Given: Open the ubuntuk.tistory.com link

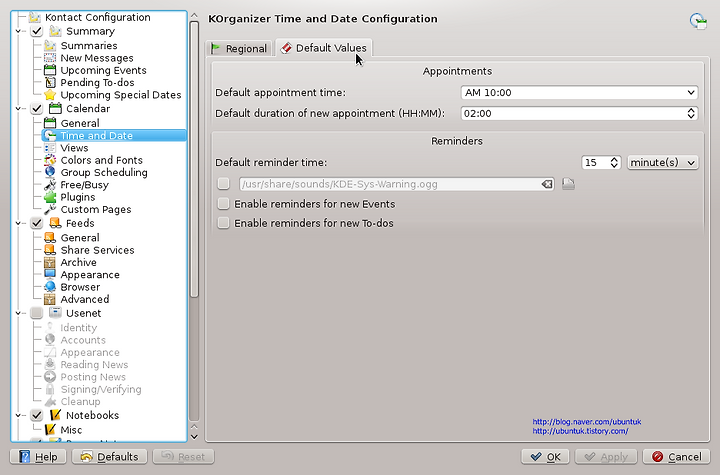Looking at the screenshot, I should [x=580, y=431].
